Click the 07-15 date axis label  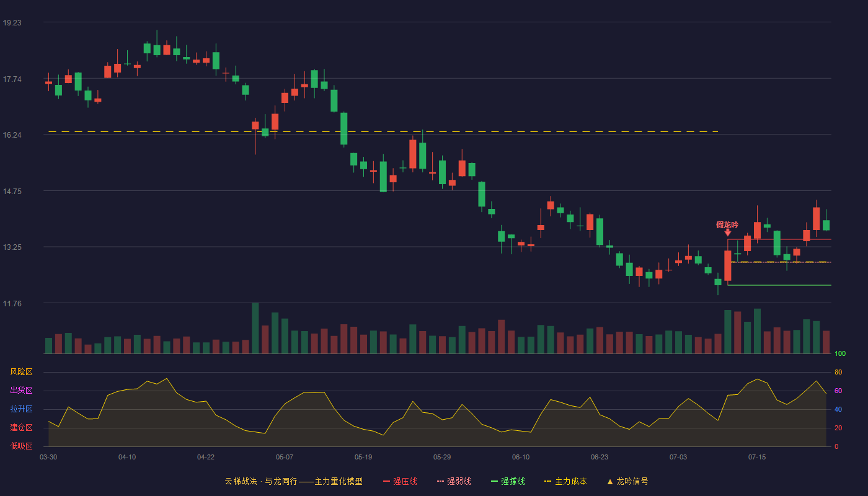(x=757, y=457)
